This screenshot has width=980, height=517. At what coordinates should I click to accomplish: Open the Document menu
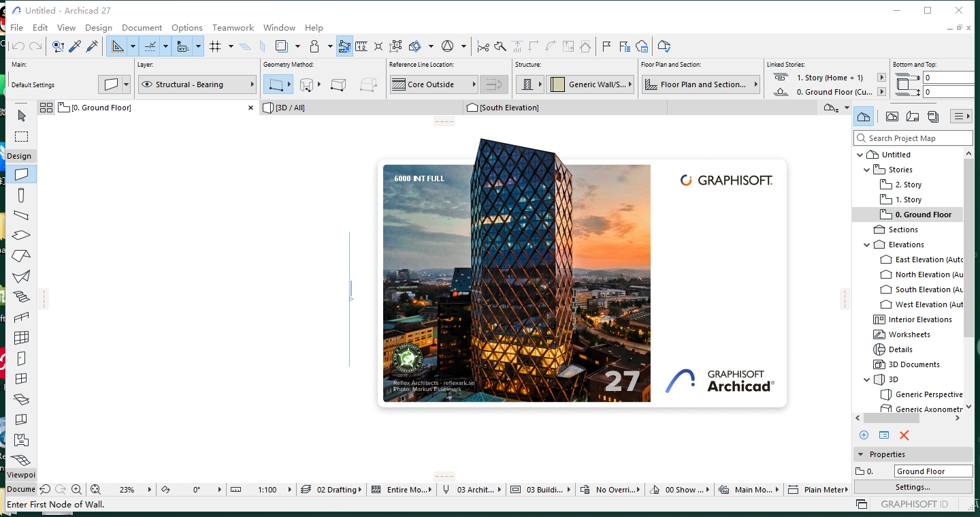(142, 27)
